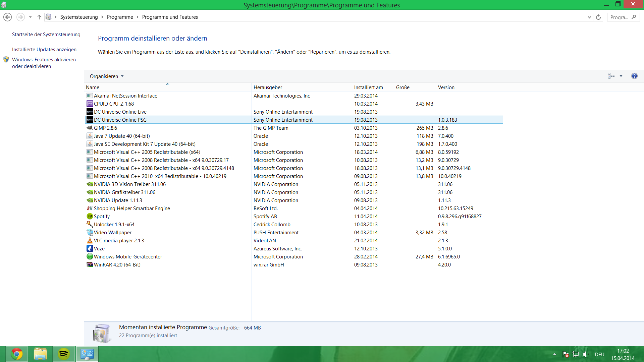Click the VLC media player cone icon
The height and width of the screenshot is (362, 644).
[90, 241]
